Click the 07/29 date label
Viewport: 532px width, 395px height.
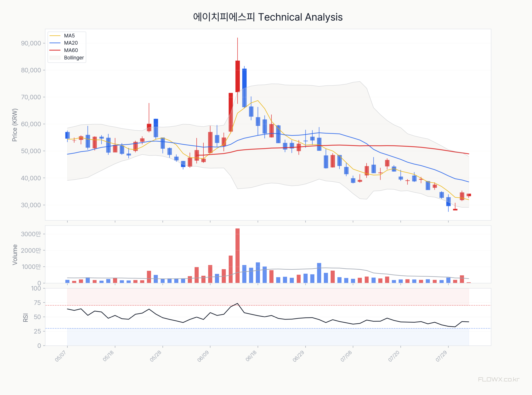[441, 356]
